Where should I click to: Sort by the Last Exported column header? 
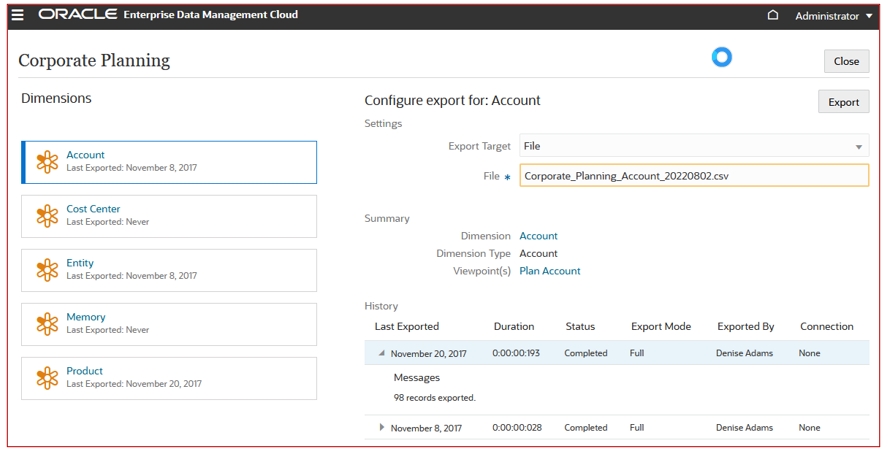[x=407, y=327]
